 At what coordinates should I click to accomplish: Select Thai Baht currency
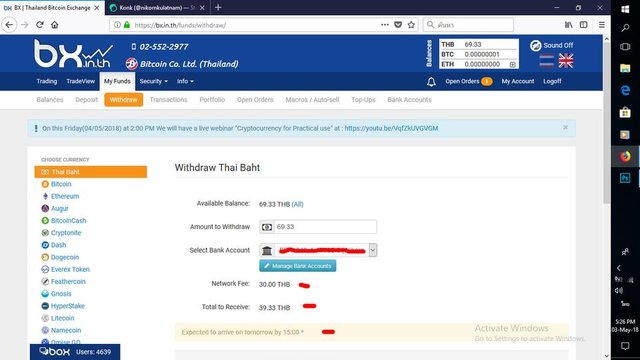click(91, 172)
